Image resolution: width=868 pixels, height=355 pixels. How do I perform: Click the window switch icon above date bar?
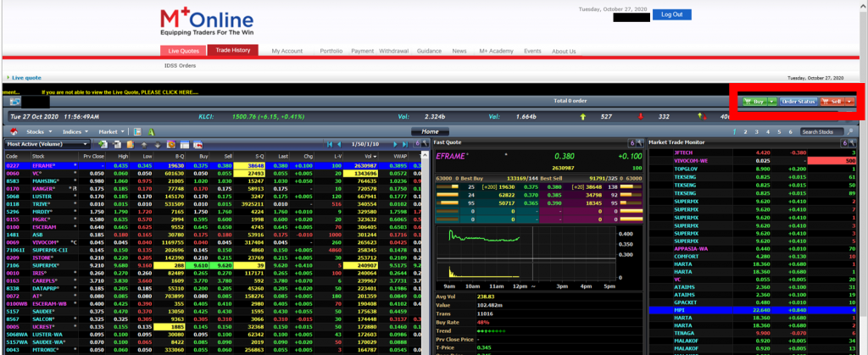[15, 101]
